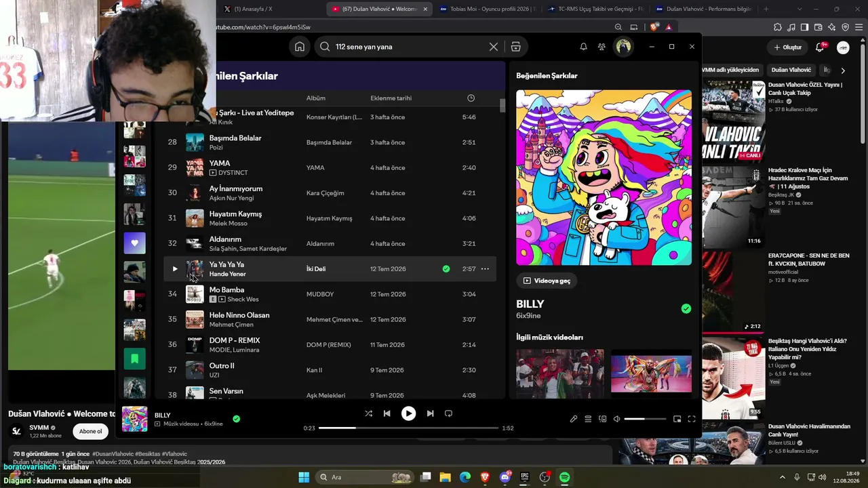Viewport: 868px width, 488px height.
Task: Skip to next track in Spotify
Action: pyautogui.click(x=430, y=413)
